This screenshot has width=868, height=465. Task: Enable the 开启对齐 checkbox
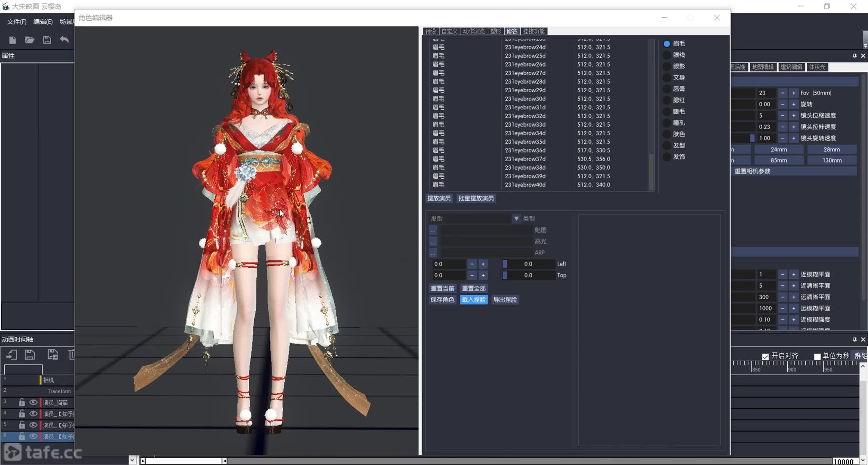(x=765, y=356)
